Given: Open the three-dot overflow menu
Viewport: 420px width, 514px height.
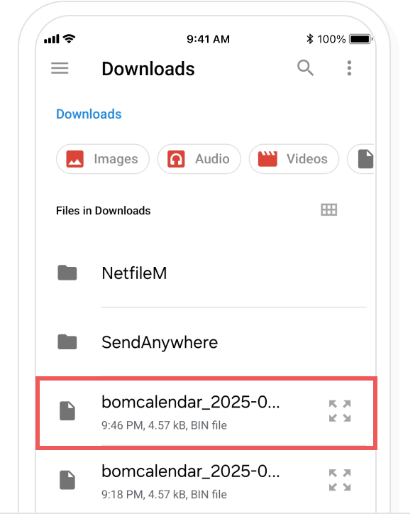Looking at the screenshot, I should (x=349, y=68).
